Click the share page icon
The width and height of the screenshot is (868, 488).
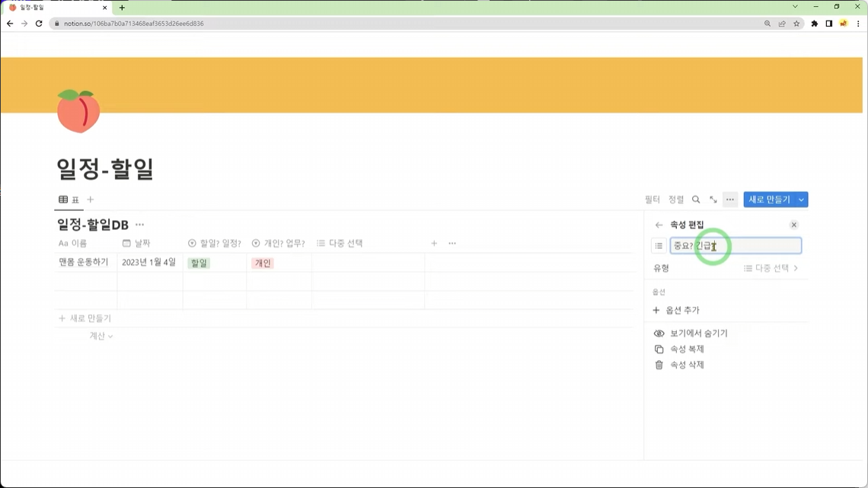click(782, 24)
